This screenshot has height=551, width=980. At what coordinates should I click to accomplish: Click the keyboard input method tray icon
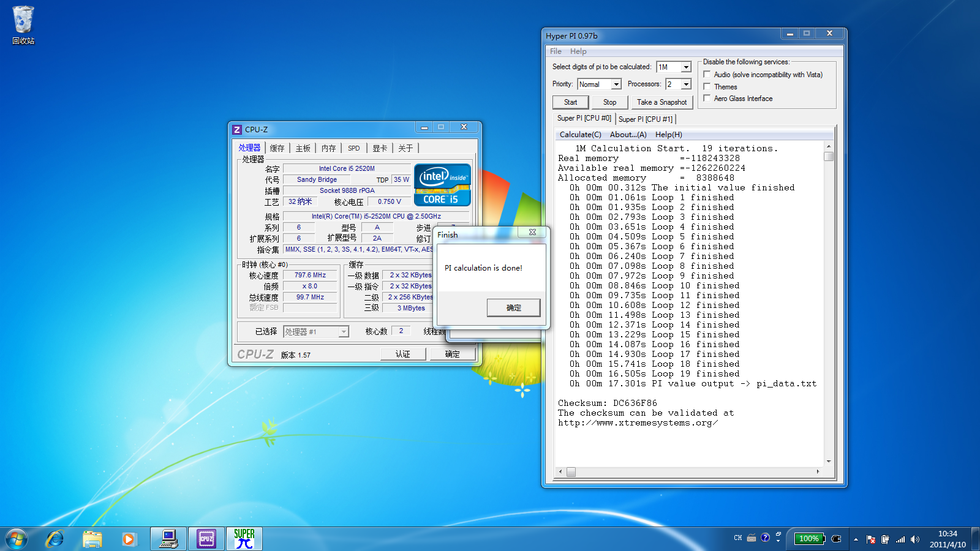click(752, 538)
